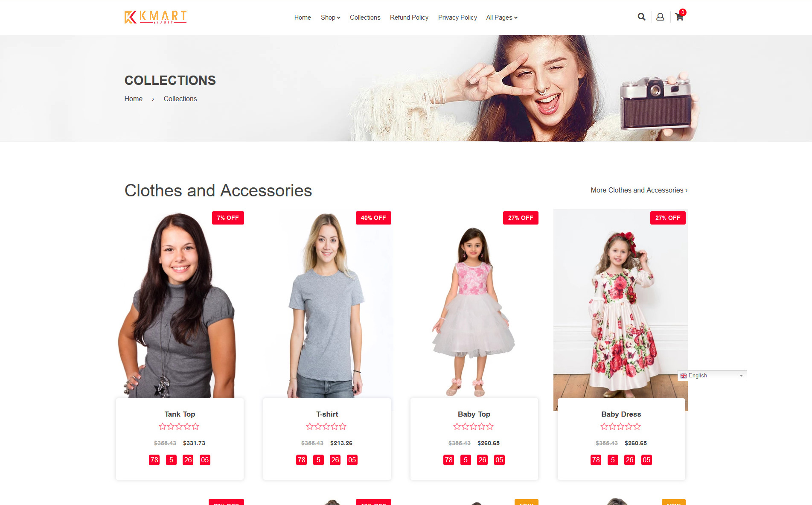The image size is (812, 505).
Task: Click the Home breadcrumb link
Action: (x=134, y=99)
